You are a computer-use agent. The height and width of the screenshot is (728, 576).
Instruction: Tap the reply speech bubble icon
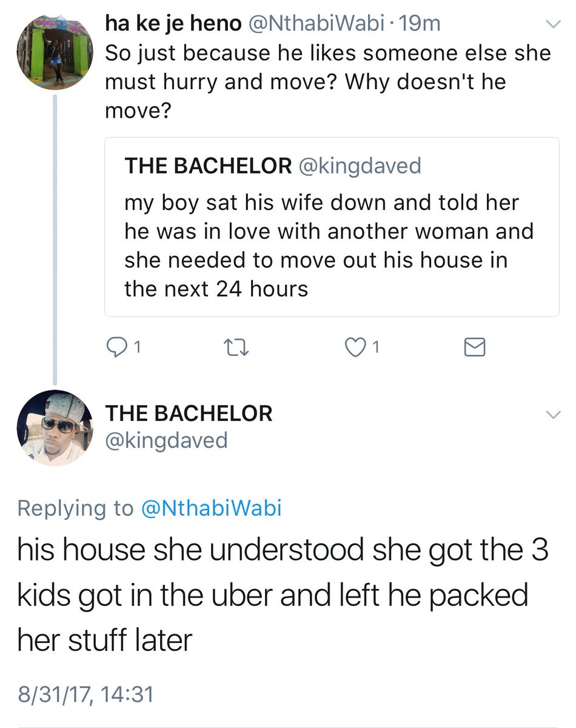point(115,348)
